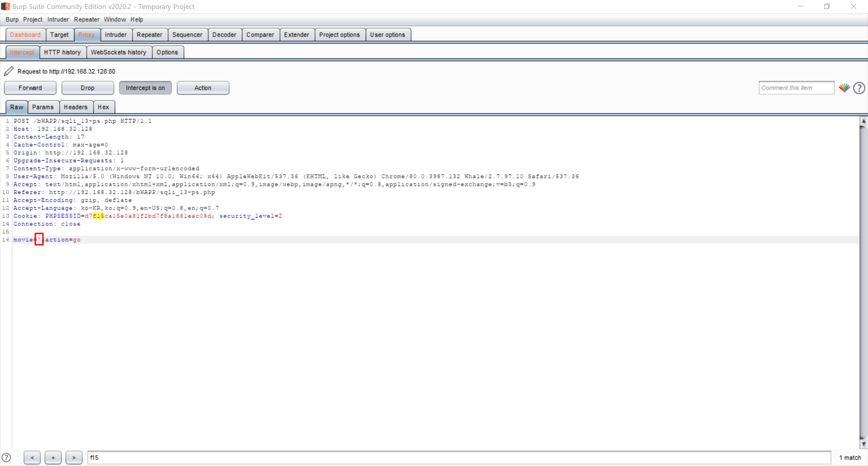Select the Raw request view tab
This screenshot has height=466, width=868.
[17, 107]
